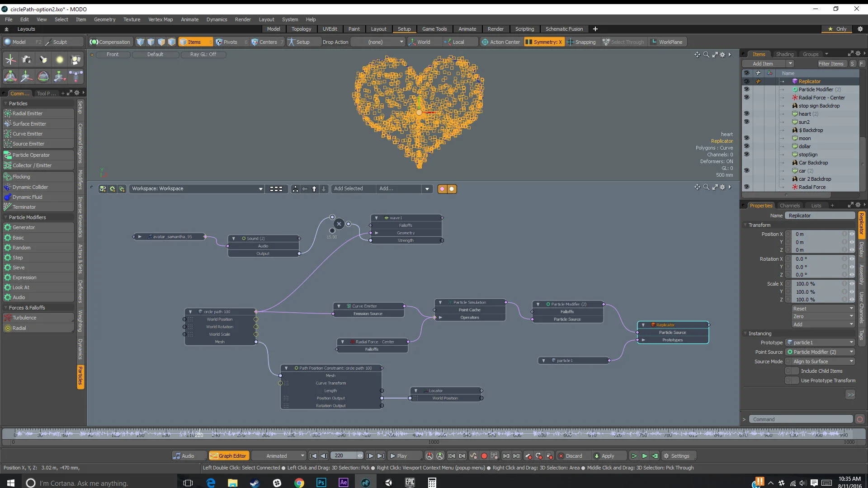This screenshot has height=488, width=868.
Task: Hide the sun2 item visibility eye
Action: pos(746,122)
